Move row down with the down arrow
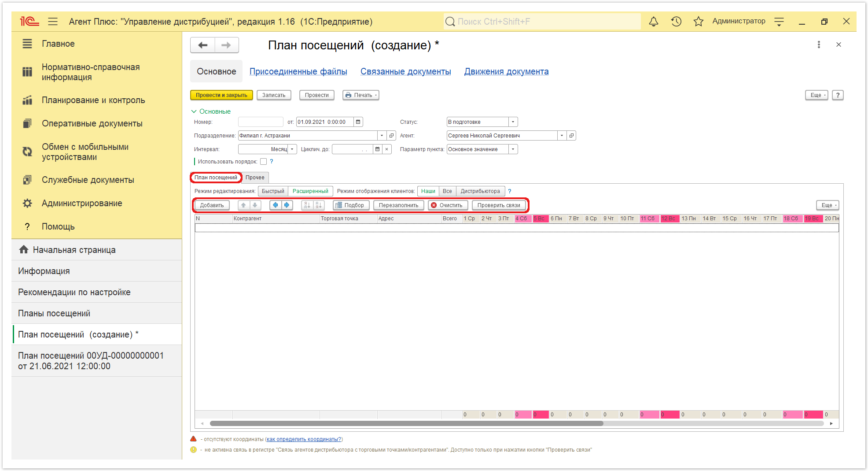868x471 pixels. coord(255,205)
